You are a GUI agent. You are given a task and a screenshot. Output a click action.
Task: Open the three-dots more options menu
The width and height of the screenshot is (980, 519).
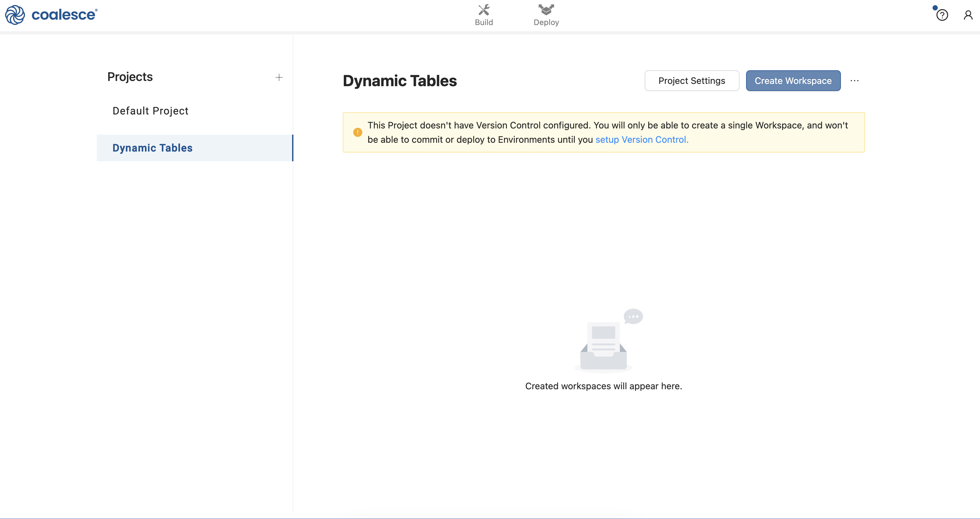(855, 81)
